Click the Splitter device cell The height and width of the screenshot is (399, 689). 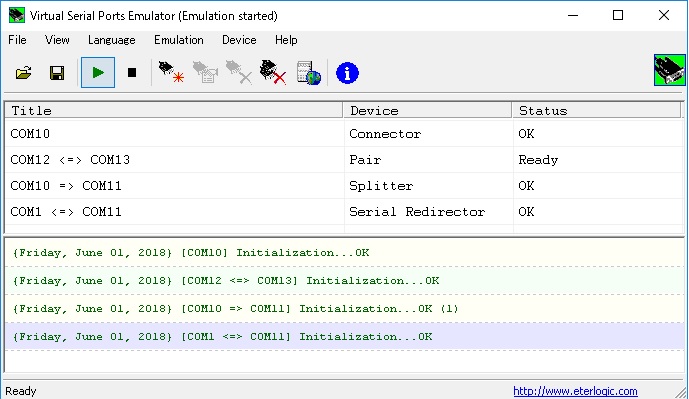click(x=381, y=185)
